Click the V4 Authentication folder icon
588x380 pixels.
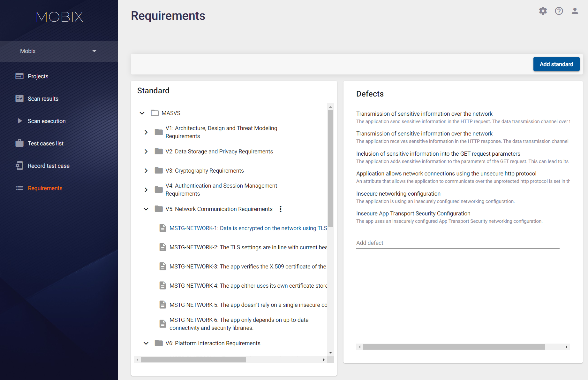159,190
